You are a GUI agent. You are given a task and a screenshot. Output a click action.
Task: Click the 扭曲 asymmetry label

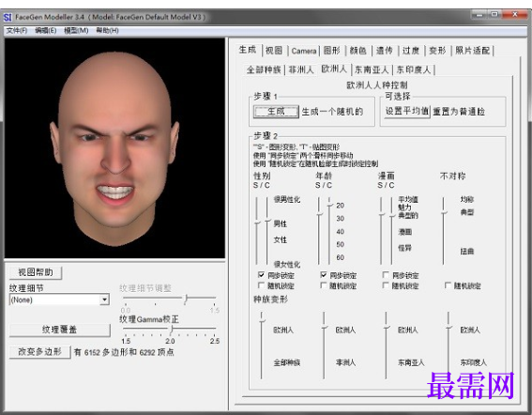tap(467, 252)
